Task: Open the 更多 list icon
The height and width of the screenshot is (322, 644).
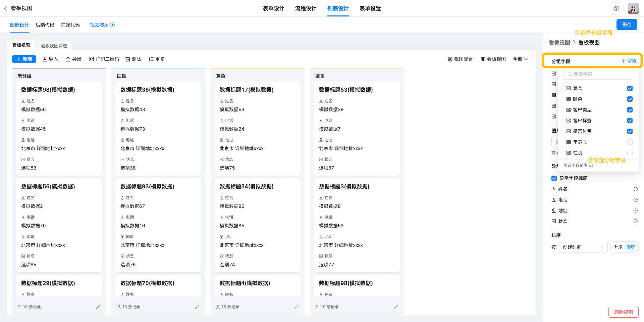Action: [x=151, y=59]
